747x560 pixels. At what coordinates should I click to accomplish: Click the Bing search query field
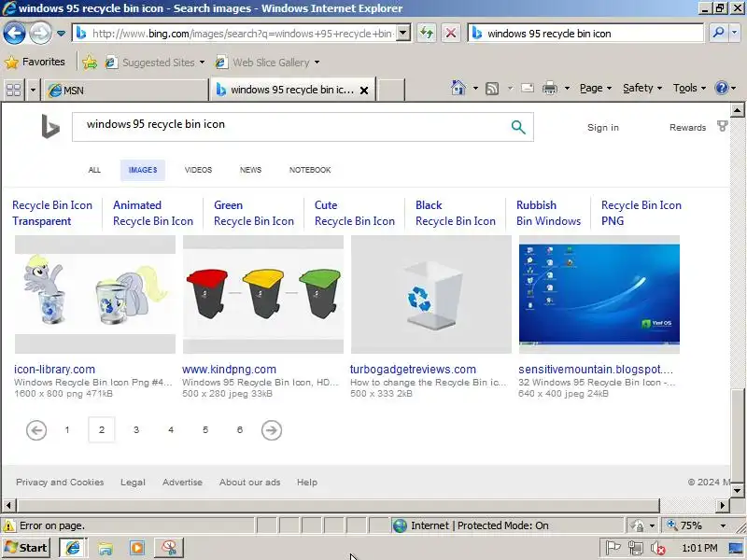point(290,125)
